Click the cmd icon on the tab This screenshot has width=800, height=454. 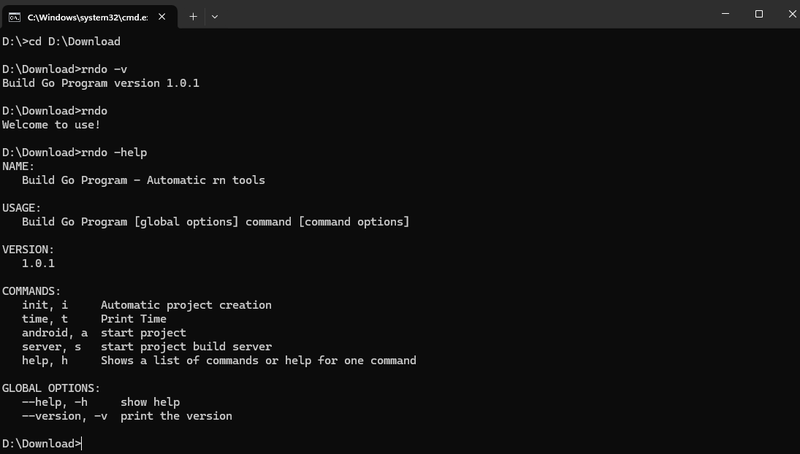(x=14, y=17)
